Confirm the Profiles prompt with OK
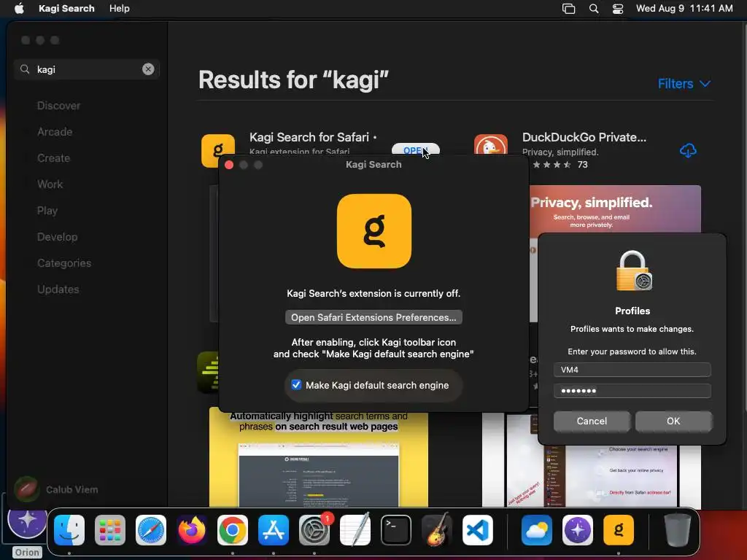This screenshot has height=560, width=747. point(673,421)
